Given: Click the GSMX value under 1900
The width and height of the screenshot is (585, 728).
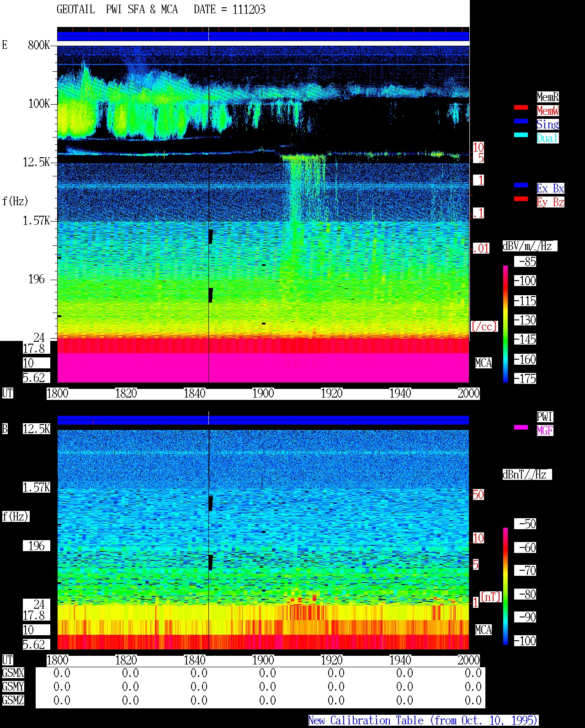Looking at the screenshot, I should pos(267,673).
